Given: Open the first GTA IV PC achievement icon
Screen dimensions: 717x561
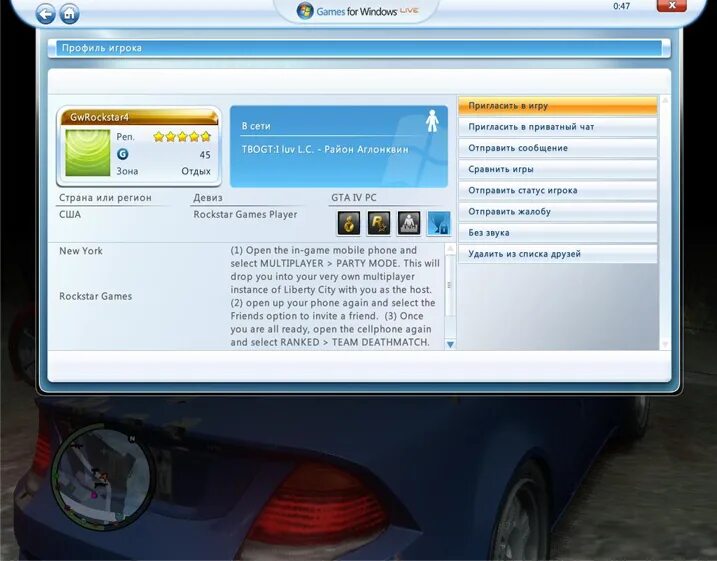Looking at the screenshot, I should pos(348,223).
